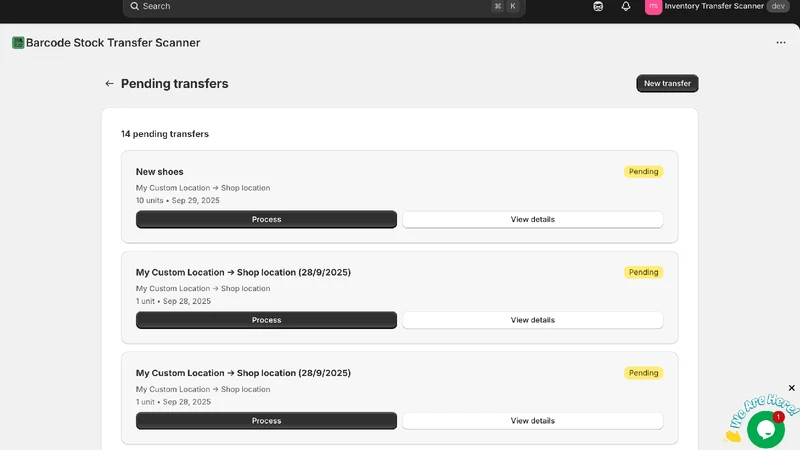Focus the Search field
800x450 pixels.
(324, 7)
